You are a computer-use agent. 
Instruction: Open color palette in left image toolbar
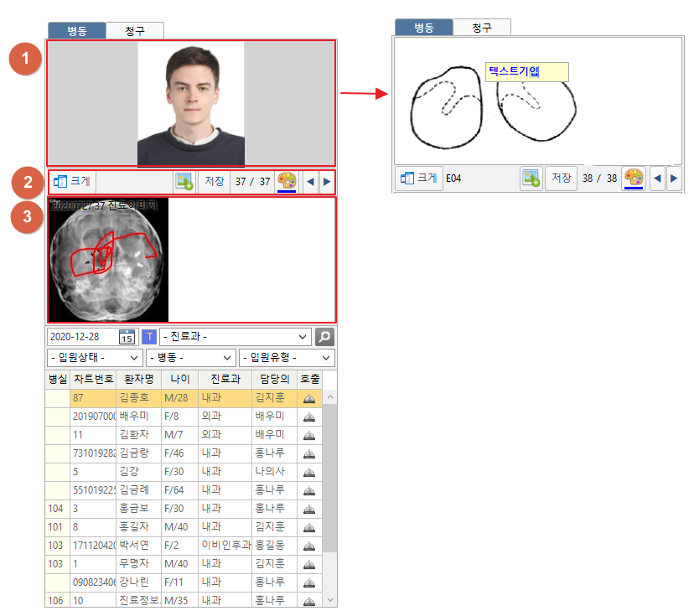(x=287, y=181)
